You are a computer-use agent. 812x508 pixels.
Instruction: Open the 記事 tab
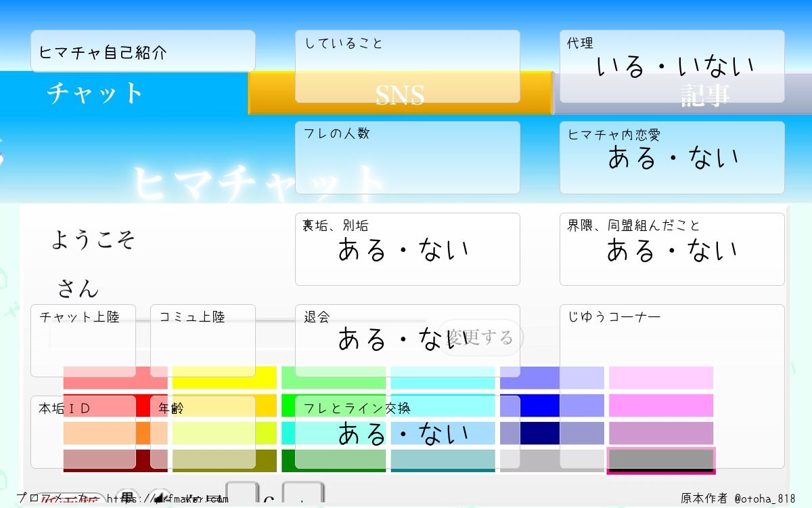[x=683, y=93]
